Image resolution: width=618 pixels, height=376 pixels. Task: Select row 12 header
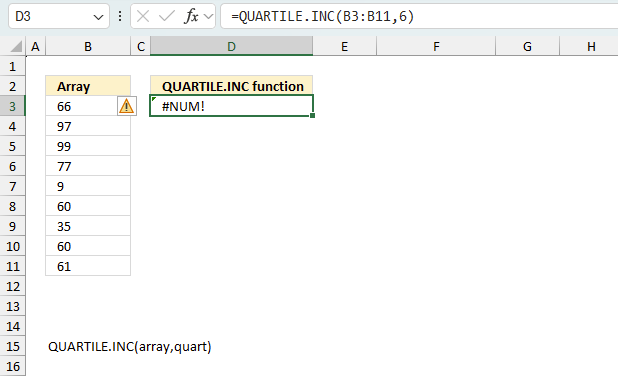13,286
